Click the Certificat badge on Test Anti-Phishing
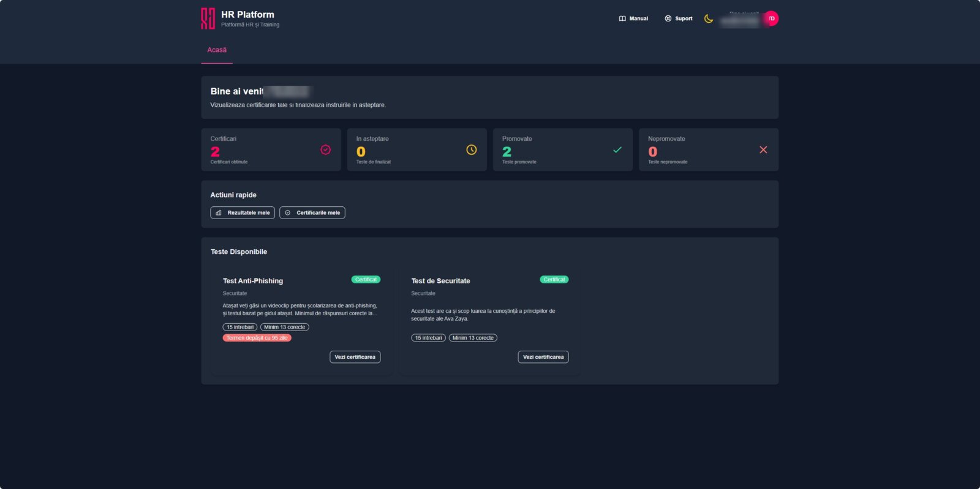 point(366,280)
